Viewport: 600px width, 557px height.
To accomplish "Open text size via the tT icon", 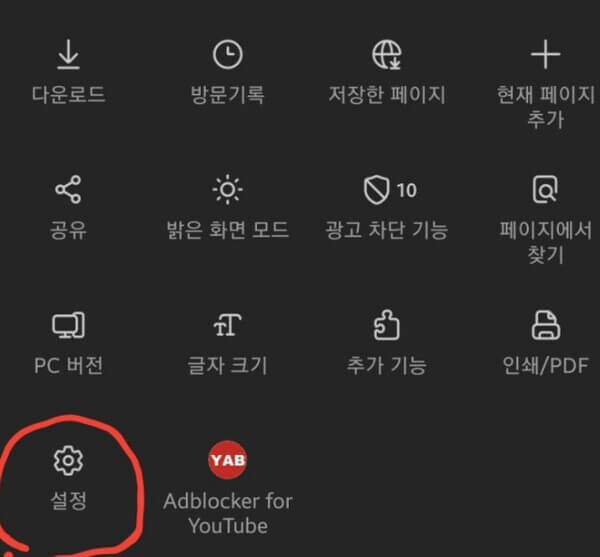I will click(x=228, y=325).
